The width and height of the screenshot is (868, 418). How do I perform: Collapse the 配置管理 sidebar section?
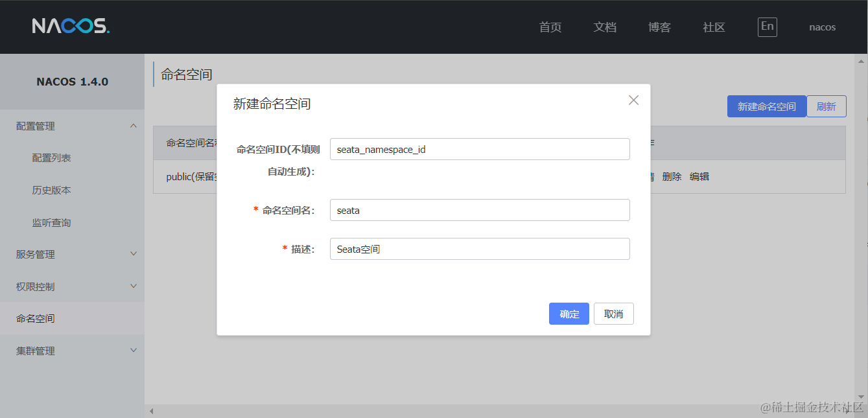point(72,126)
